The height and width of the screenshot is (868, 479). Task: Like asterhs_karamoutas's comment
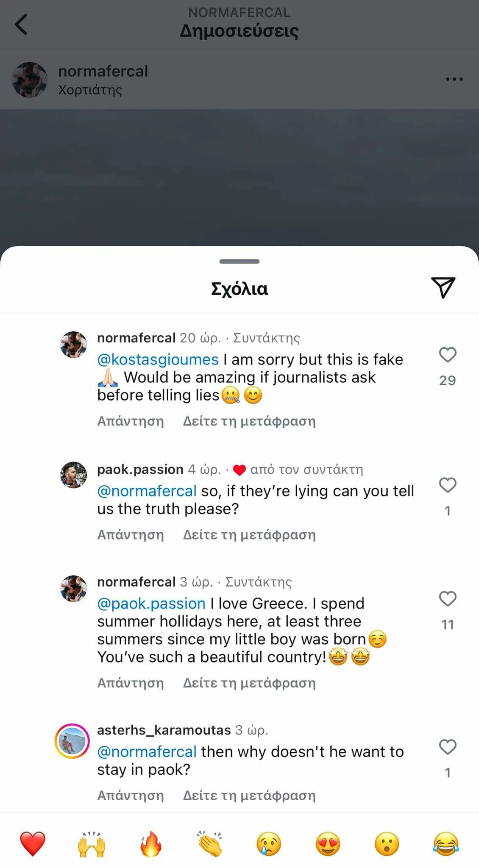(x=448, y=747)
